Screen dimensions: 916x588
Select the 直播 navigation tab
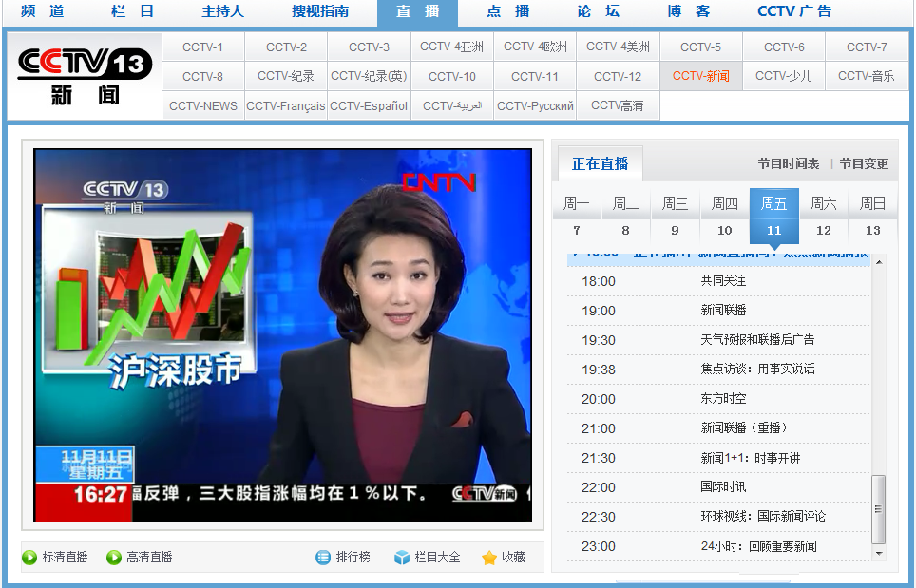pos(418,13)
